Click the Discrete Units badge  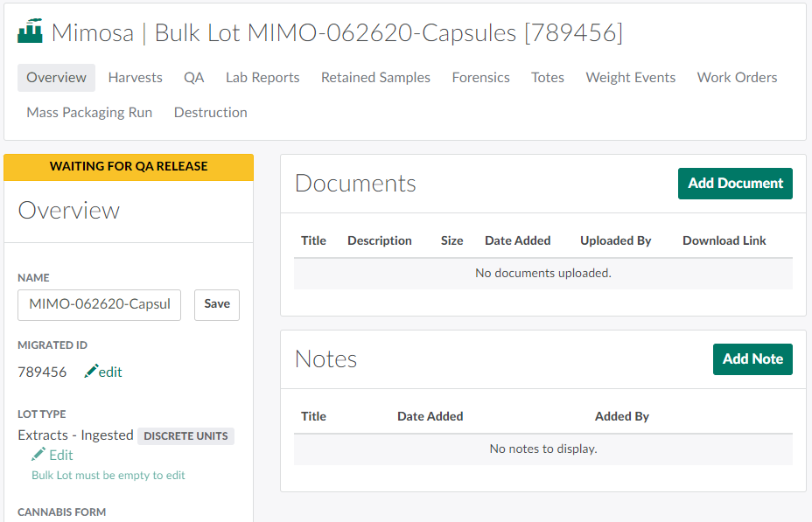(185, 435)
